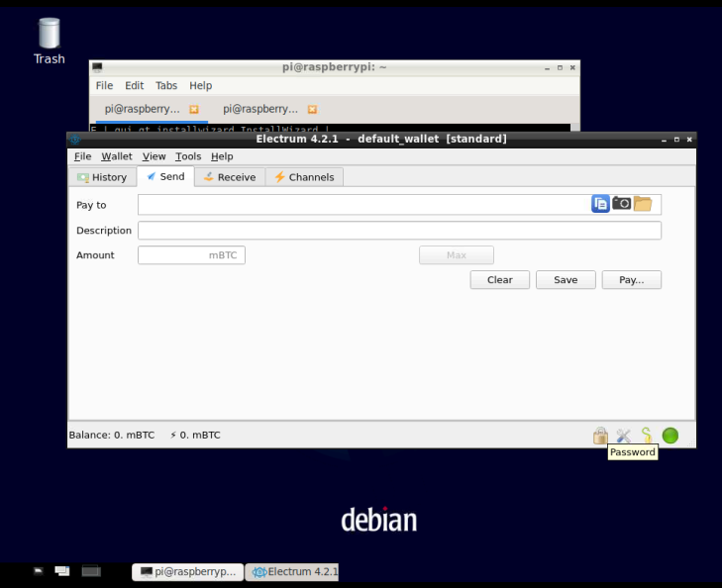The image size is (722, 588).
Task: Open the Wallet menu
Action: [117, 156]
